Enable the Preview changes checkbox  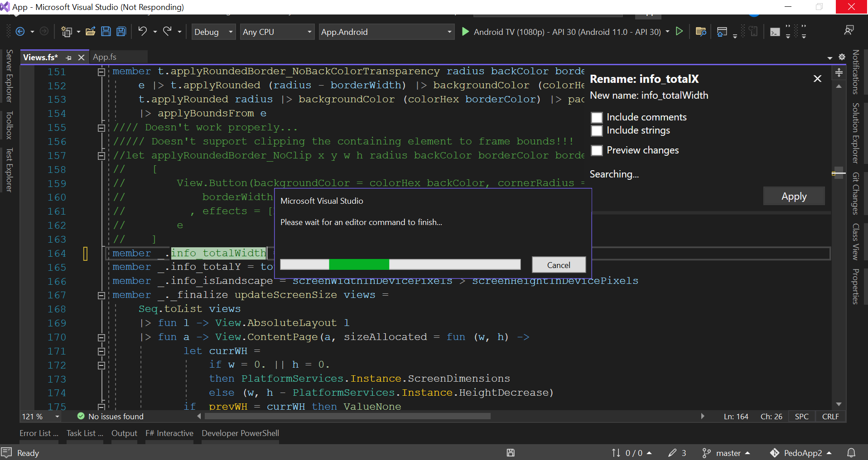click(597, 150)
